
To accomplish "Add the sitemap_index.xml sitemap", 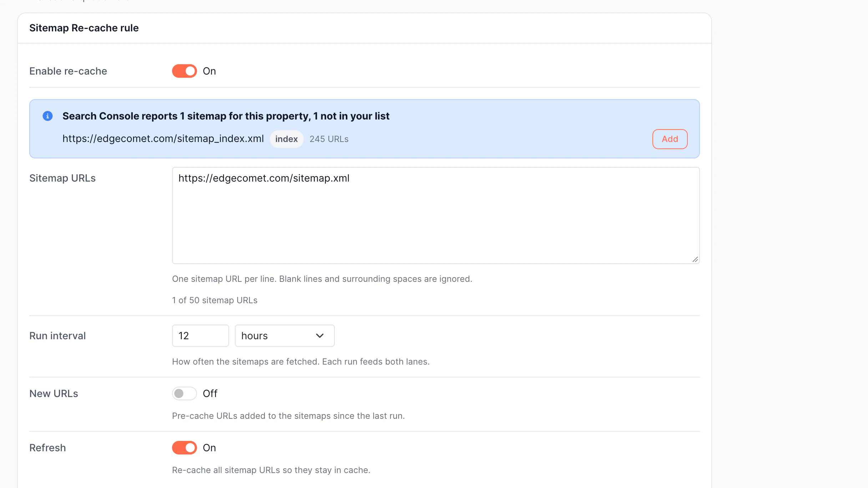I will pos(670,139).
